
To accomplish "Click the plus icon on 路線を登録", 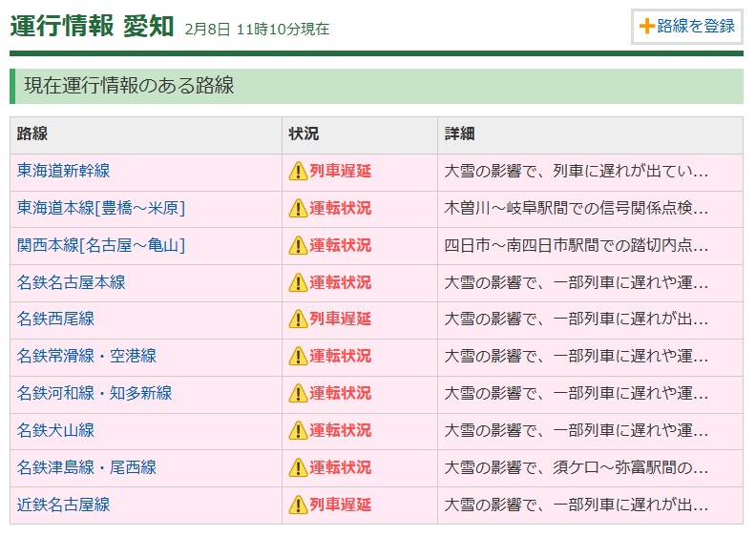I will pyautogui.click(x=646, y=26).
